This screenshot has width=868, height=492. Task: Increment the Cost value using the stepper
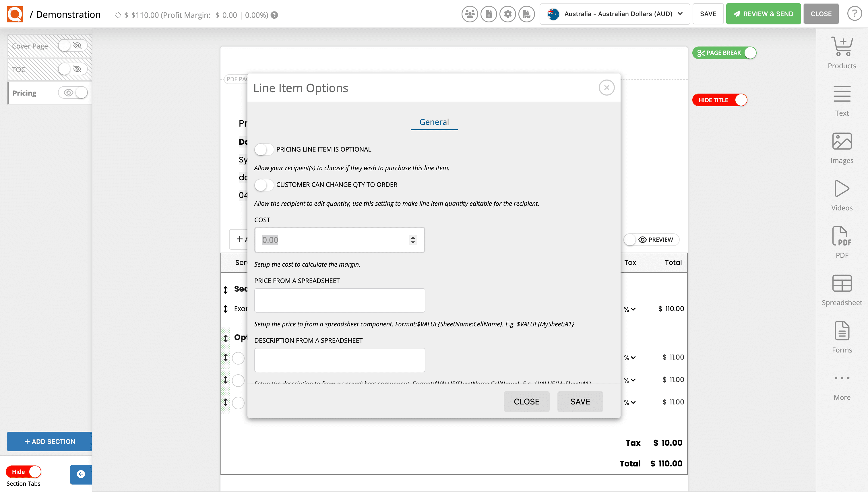point(413,238)
